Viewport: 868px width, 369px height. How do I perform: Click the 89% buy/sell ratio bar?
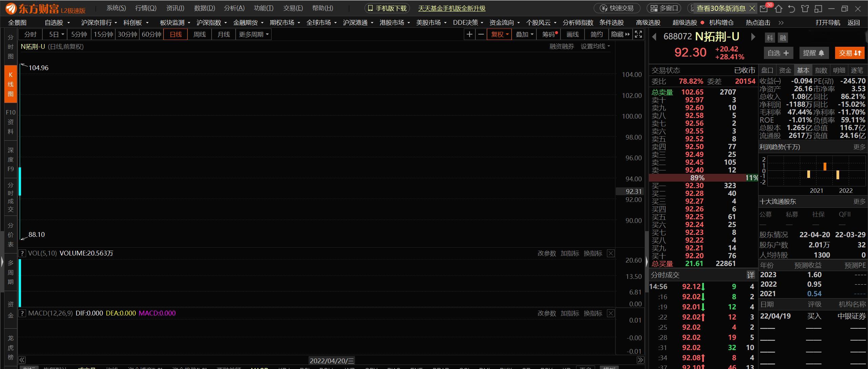(x=697, y=178)
